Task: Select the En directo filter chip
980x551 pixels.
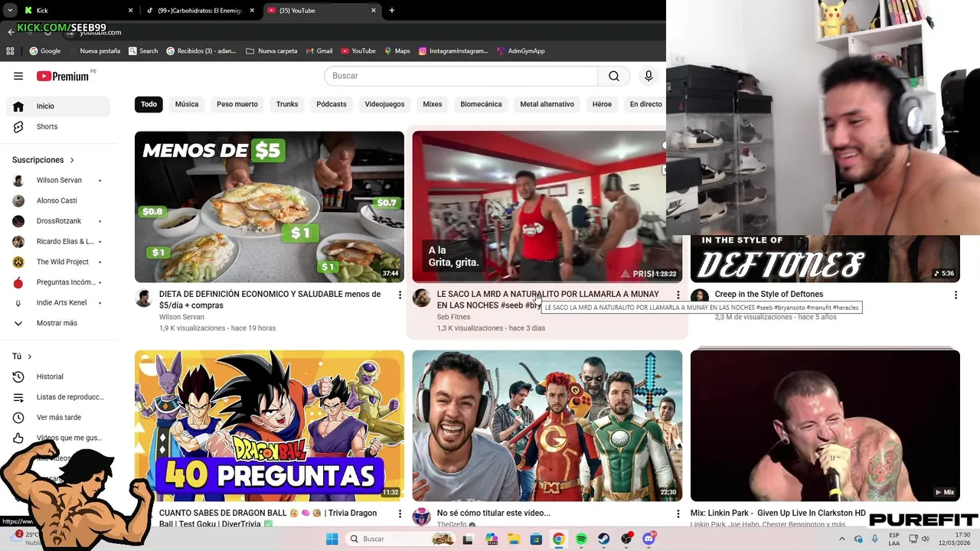Action: click(645, 104)
